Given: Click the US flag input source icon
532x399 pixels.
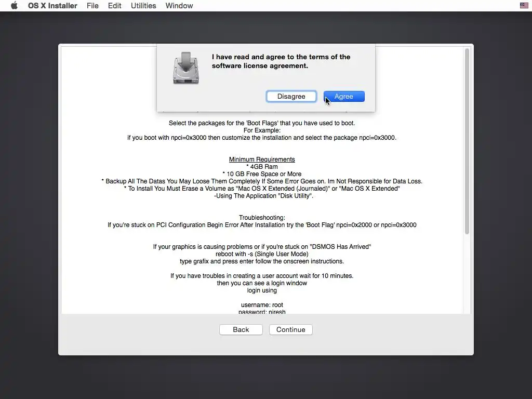Looking at the screenshot, I should [524, 5].
